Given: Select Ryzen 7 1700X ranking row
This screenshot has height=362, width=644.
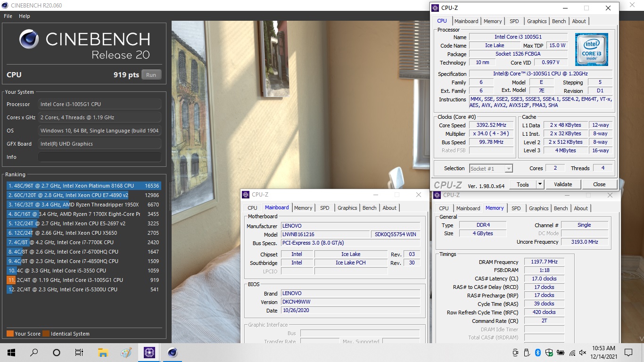Looking at the screenshot, I should [84, 214].
